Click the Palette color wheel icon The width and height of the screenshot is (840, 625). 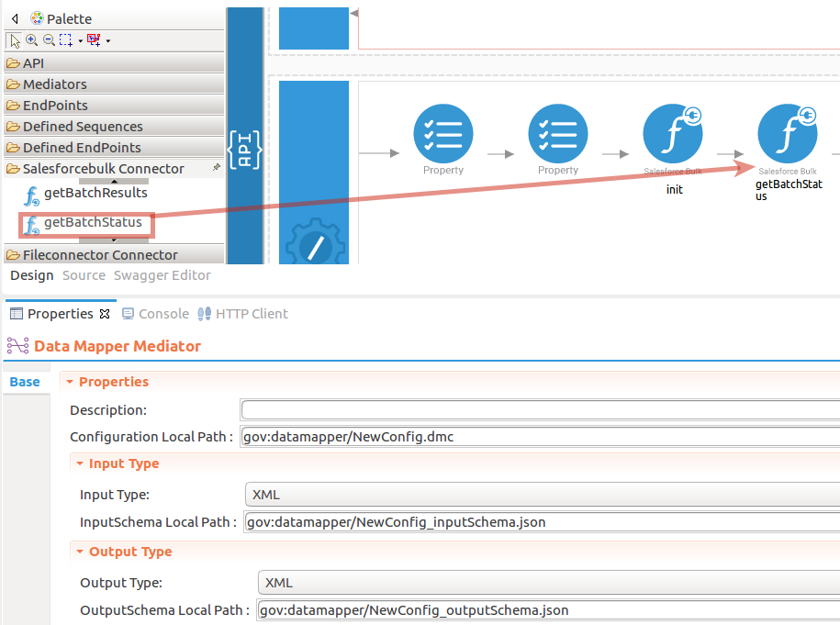tap(37, 18)
